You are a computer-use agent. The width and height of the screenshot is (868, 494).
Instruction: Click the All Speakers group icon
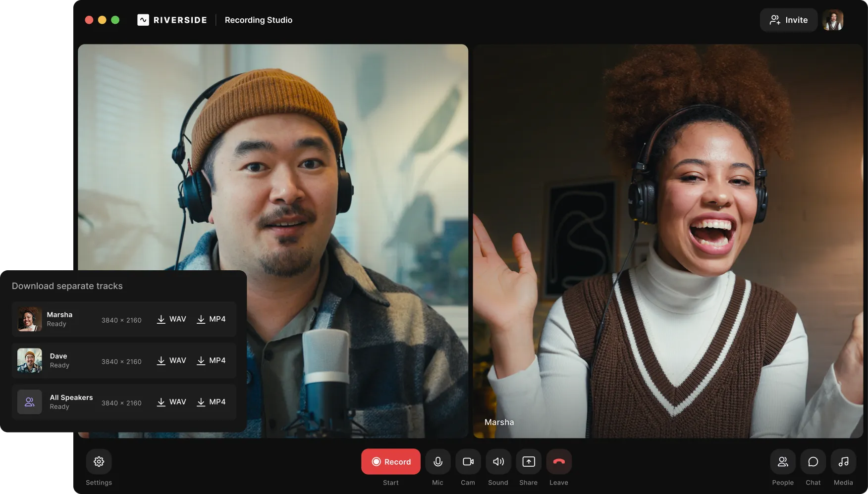tap(30, 402)
